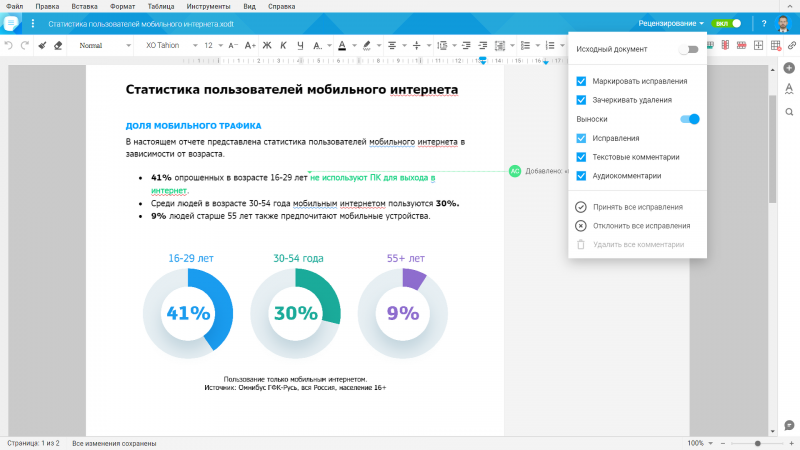This screenshot has width=800, height=450.
Task: Click the vertical alignment icon
Action: point(417,45)
